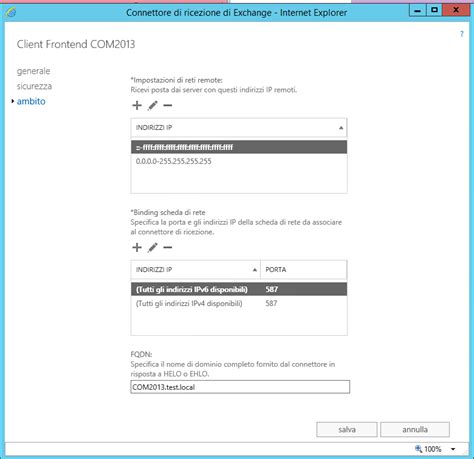
Task: Click the annulla button
Action: coord(415,430)
